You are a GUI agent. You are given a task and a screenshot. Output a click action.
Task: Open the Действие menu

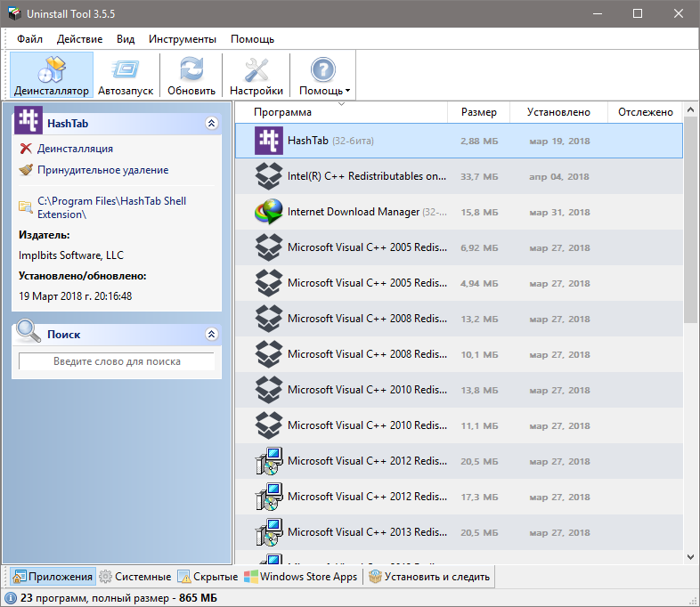pos(79,39)
